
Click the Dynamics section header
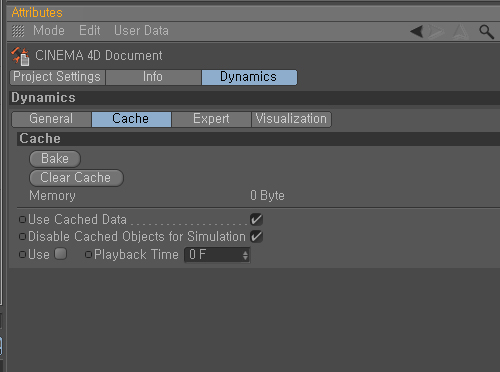pos(255,98)
